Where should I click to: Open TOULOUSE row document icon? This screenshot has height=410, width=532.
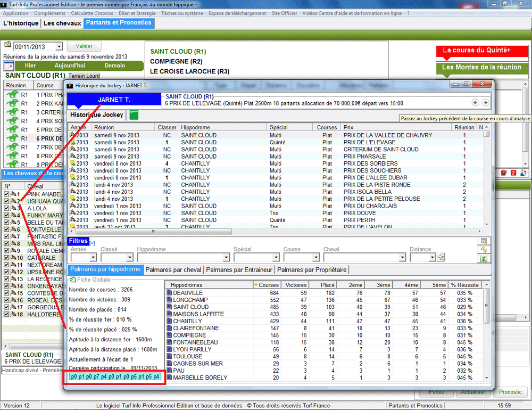[169, 356]
